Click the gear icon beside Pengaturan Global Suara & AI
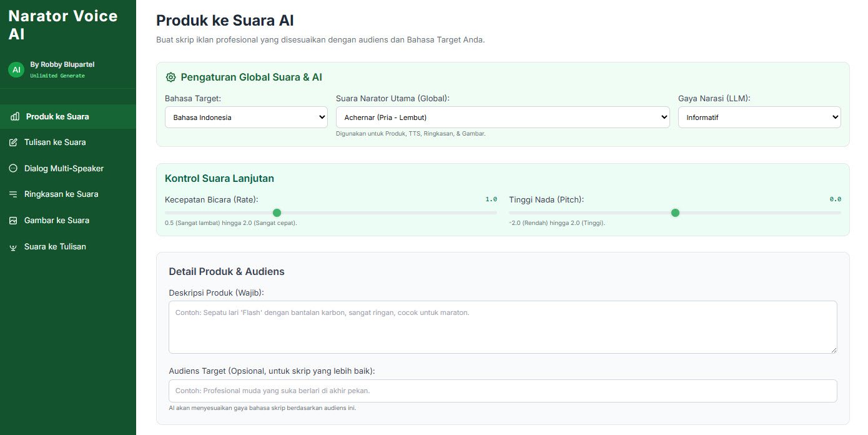 point(170,77)
